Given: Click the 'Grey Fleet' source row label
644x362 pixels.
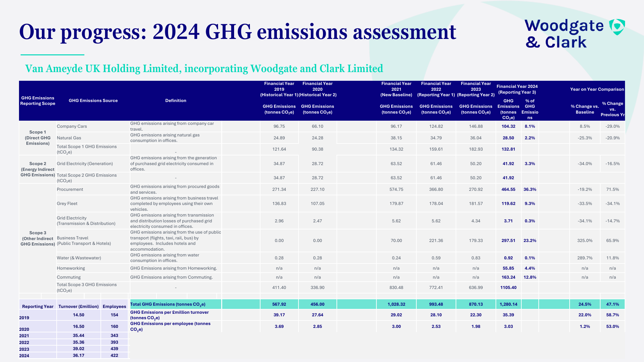Looking at the screenshot, I should tap(67, 204).
